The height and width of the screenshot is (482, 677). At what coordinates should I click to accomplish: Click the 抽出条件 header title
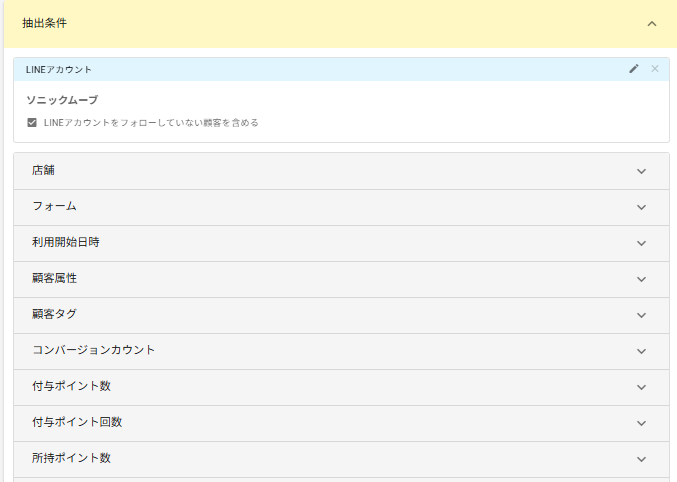45,23
